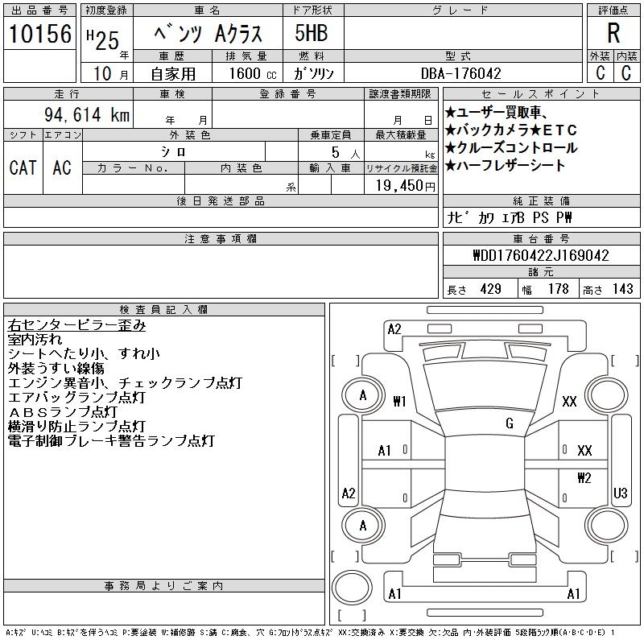Select the first registration year "H25"
644x644 pixels.
click(x=103, y=39)
